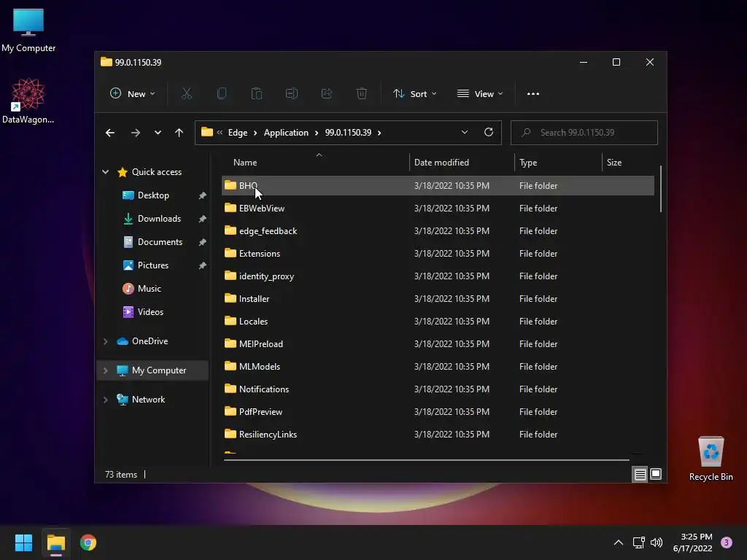Click the search box for 99.0.1150.39
The image size is (747, 560).
click(584, 133)
